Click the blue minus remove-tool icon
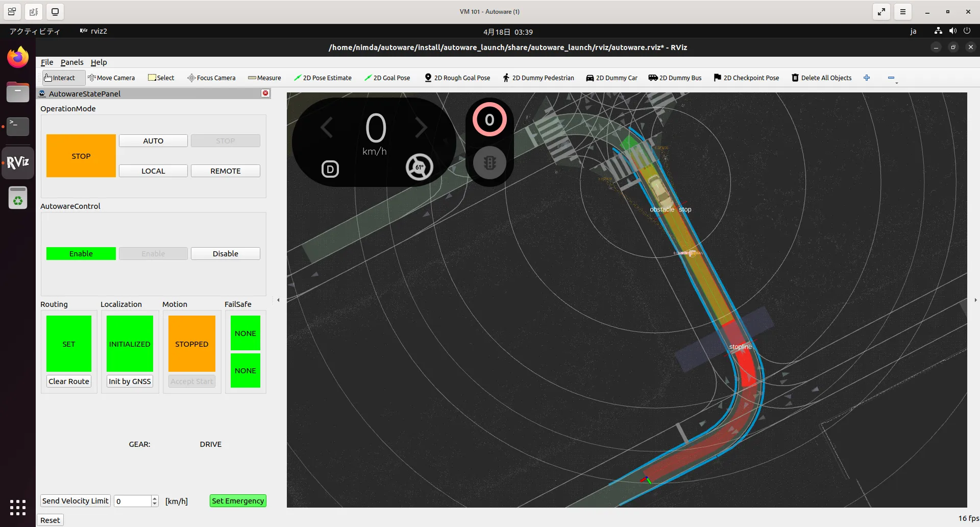 pyautogui.click(x=891, y=78)
